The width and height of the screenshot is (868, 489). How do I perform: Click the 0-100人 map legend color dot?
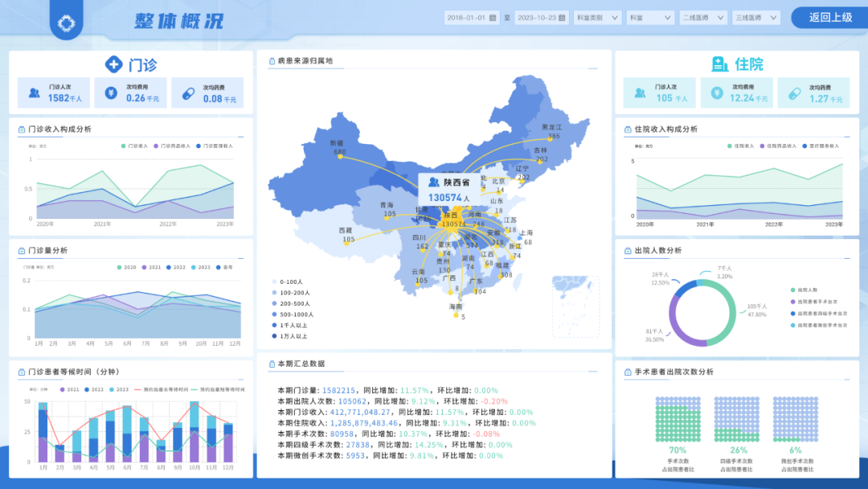coord(273,281)
